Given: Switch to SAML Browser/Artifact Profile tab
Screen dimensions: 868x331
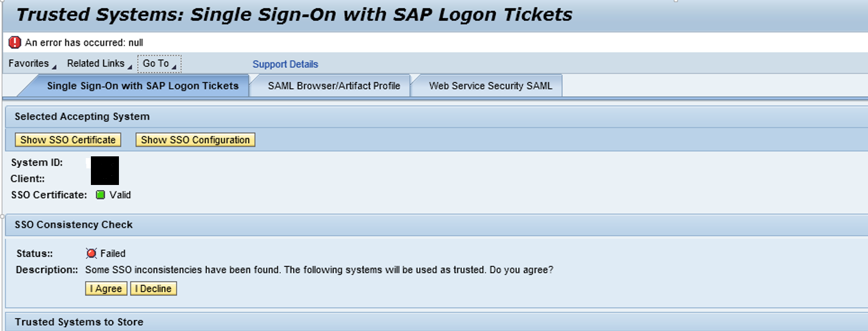Looking at the screenshot, I should point(334,86).
